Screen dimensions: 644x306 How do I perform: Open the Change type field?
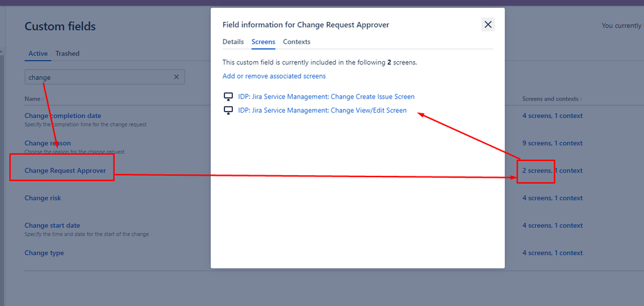[x=44, y=253]
